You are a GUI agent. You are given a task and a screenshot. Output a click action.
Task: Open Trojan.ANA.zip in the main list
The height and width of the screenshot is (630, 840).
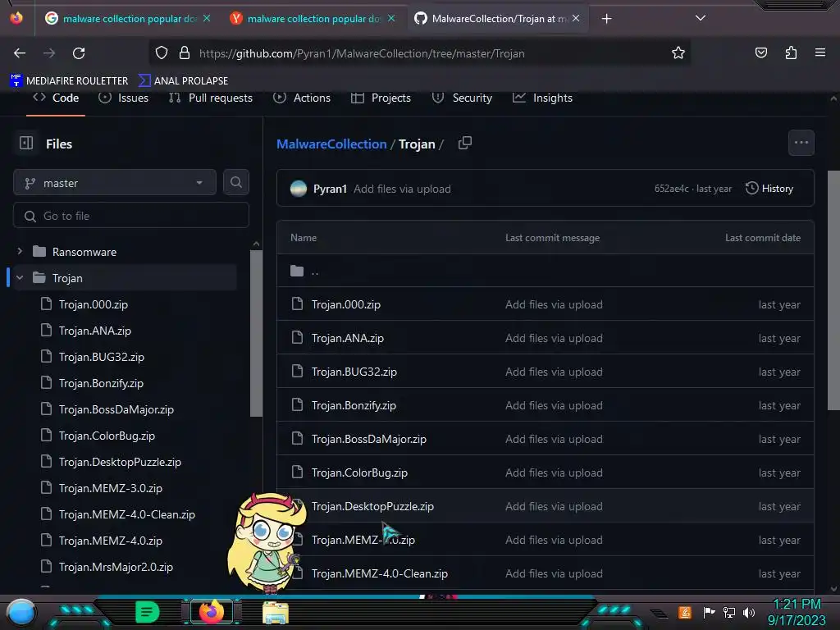(348, 338)
